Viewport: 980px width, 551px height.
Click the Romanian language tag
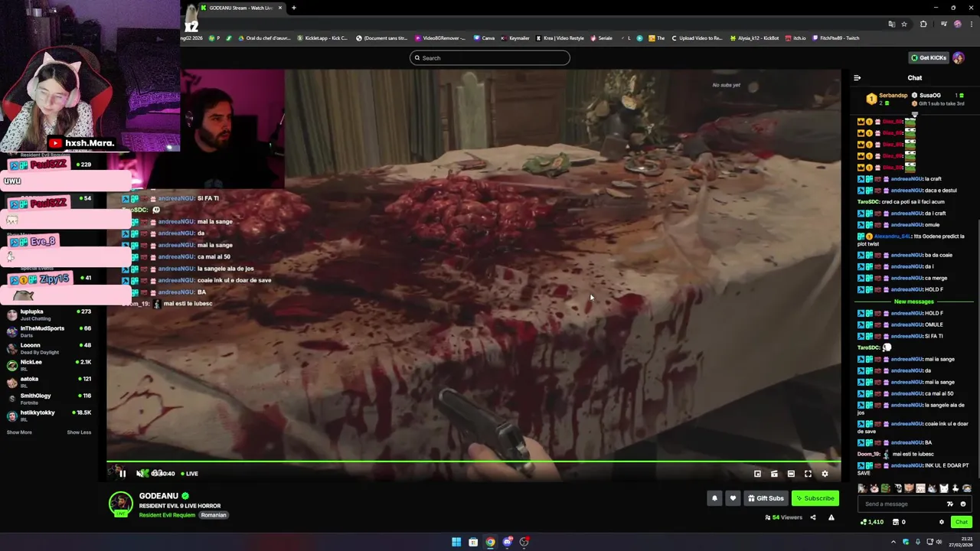[214, 515]
